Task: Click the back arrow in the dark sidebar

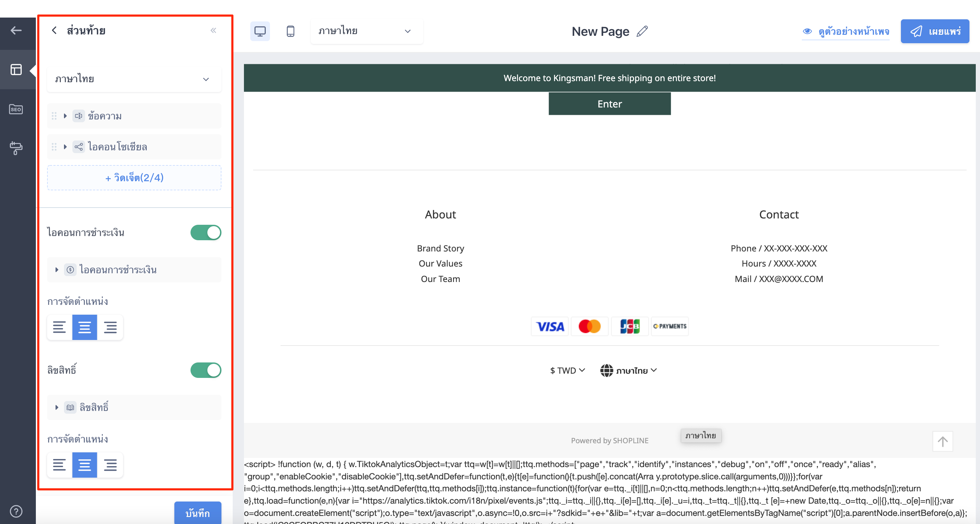Action: tap(16, 31)
